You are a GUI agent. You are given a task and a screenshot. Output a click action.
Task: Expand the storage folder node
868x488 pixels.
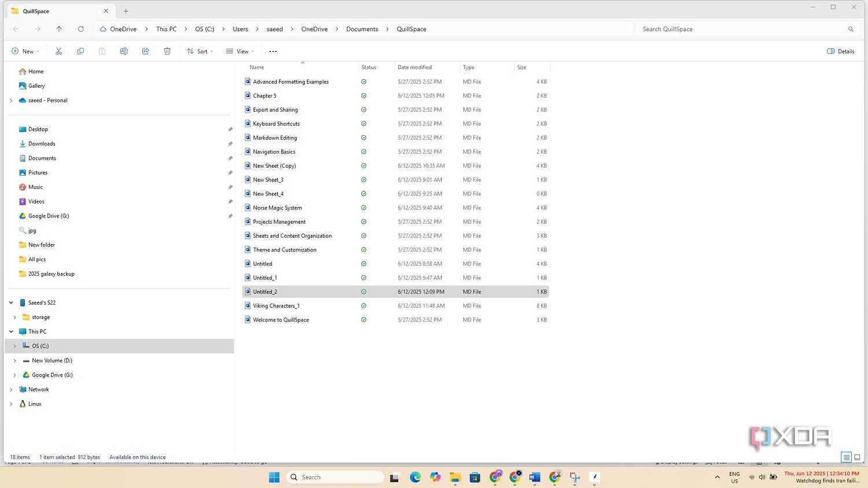pos(15,317)
